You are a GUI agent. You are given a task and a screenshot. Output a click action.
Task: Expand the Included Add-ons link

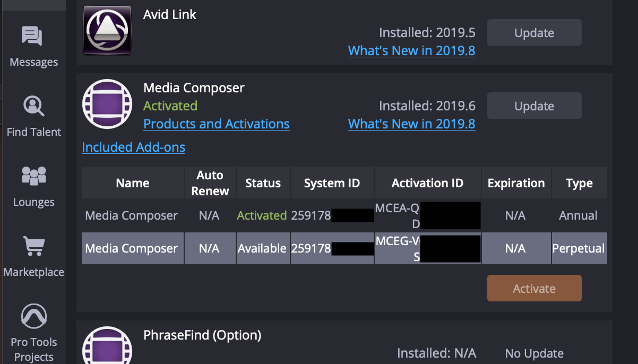click(133, 148)
